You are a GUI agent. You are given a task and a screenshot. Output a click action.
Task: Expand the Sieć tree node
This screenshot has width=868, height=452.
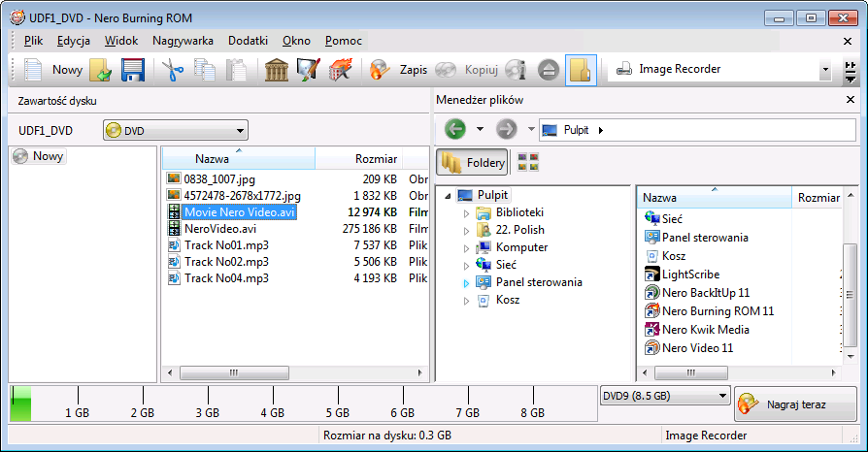click(466, 266)
